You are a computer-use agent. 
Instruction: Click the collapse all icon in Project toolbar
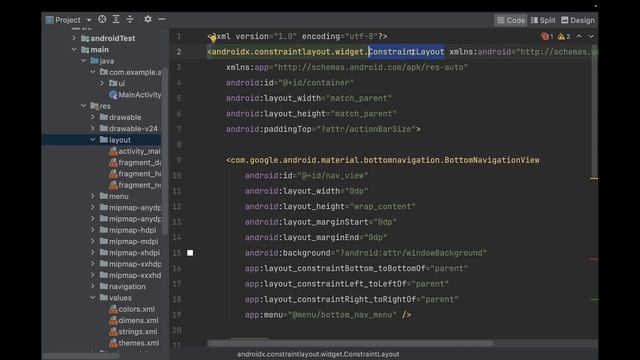(x=130, y=19)
